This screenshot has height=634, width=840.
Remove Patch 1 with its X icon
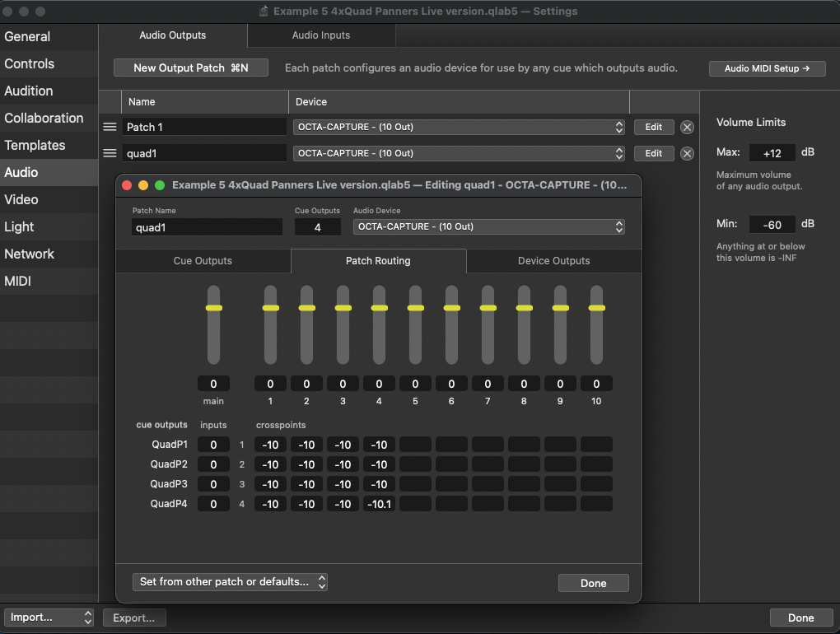click(x=687, y=127)
